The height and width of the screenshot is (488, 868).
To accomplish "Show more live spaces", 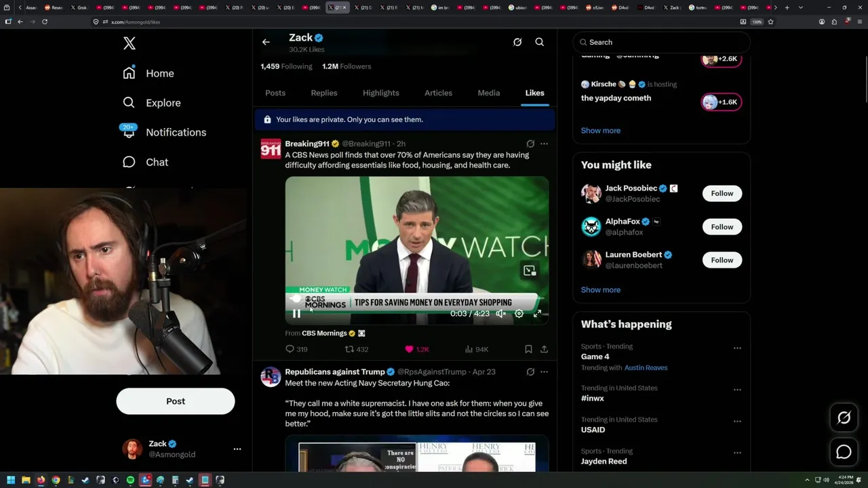I will [601, 130].
